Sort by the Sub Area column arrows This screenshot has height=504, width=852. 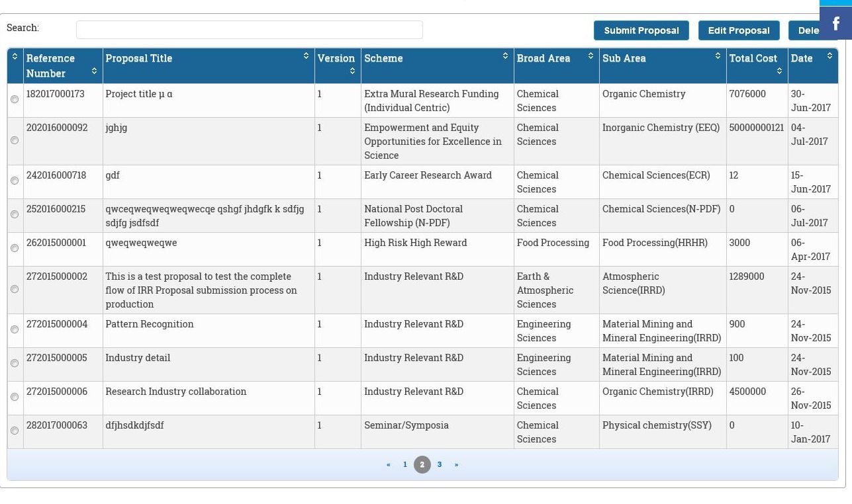pos(718,56)
